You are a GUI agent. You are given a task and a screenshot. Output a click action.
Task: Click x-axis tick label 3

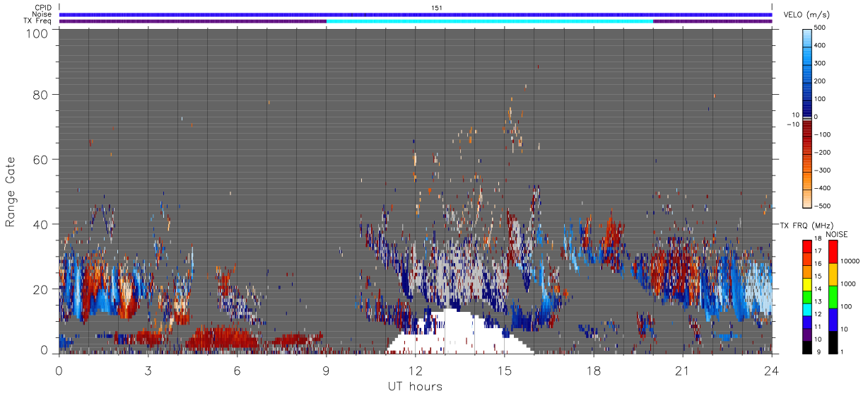click(148, 371)
